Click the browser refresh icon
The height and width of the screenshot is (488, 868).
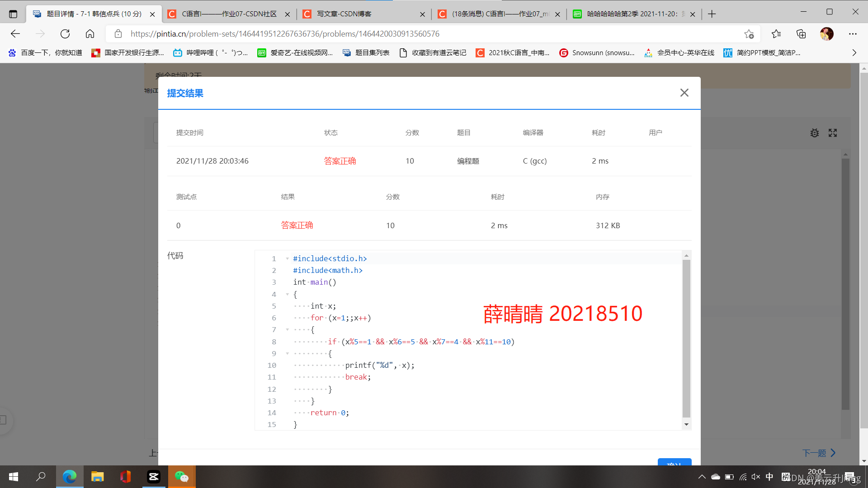65,34
